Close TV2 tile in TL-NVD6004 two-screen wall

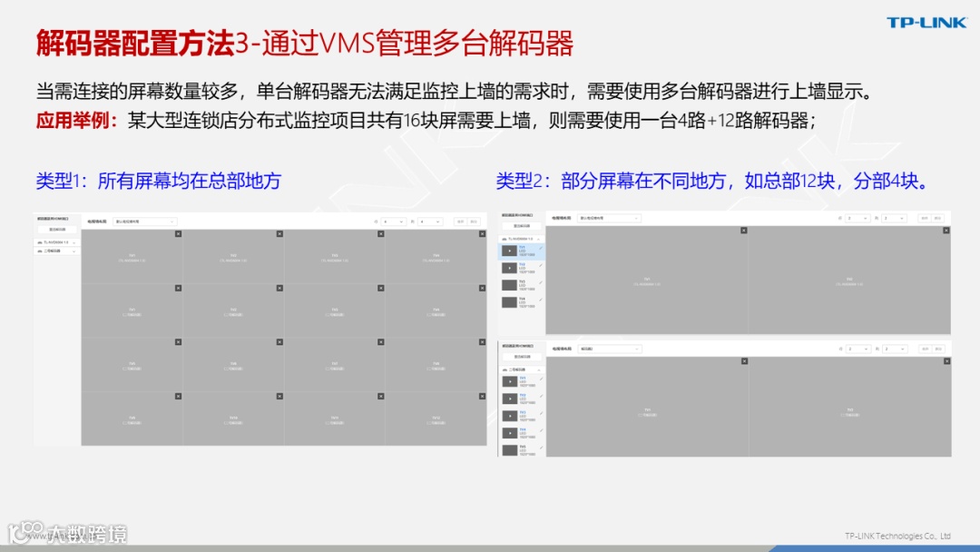pyautogui.click(x=946, y=231)
